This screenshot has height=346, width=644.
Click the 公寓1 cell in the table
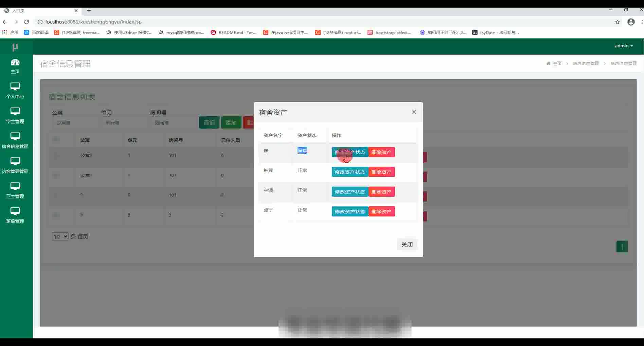(86, 175)
